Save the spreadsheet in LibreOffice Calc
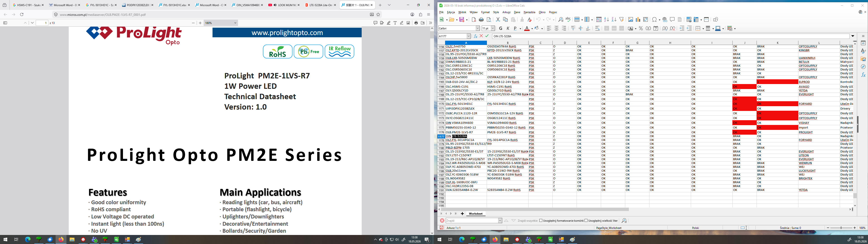868x244 pixels. coord(462,20)
